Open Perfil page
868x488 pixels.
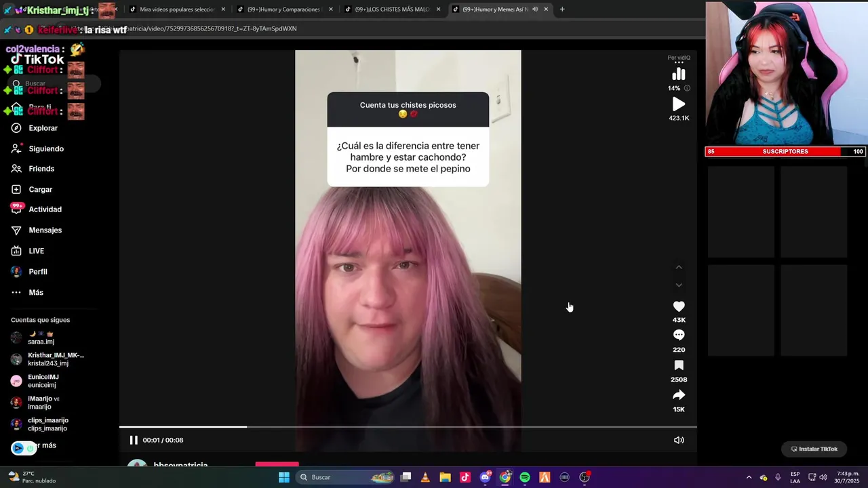point(29,272)
